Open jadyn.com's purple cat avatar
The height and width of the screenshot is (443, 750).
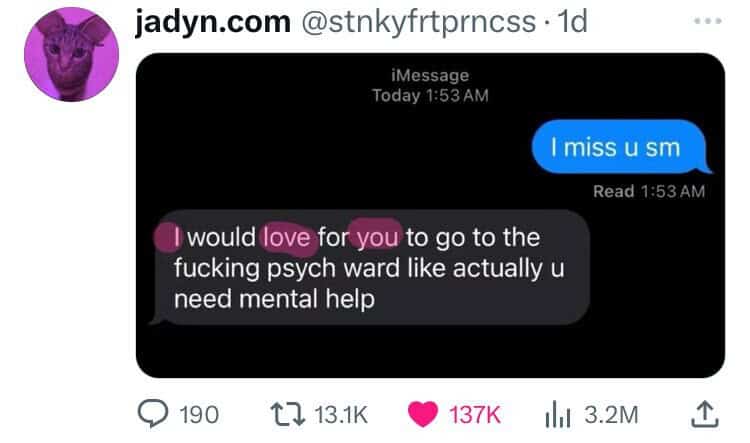click(x=71, y=55)
